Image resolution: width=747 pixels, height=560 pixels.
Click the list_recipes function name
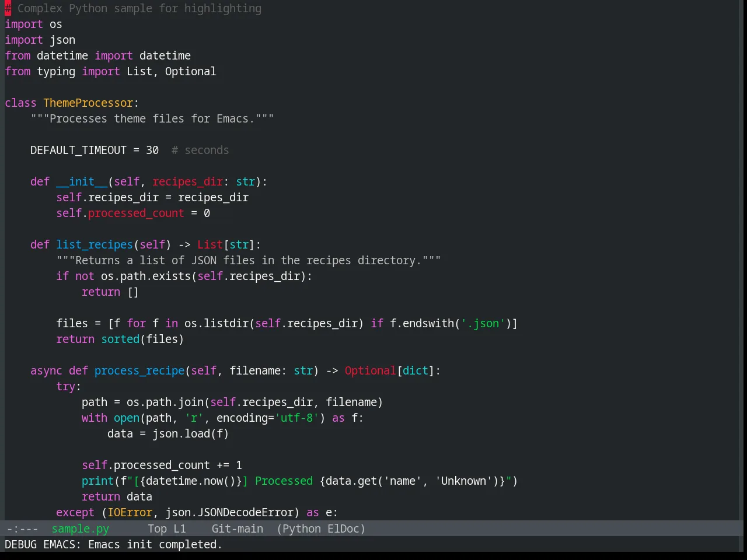click(95, 244)
